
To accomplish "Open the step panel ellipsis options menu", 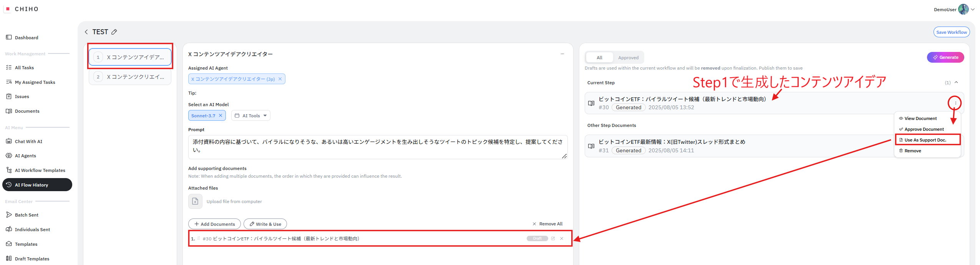I will (x=562, y=54).
